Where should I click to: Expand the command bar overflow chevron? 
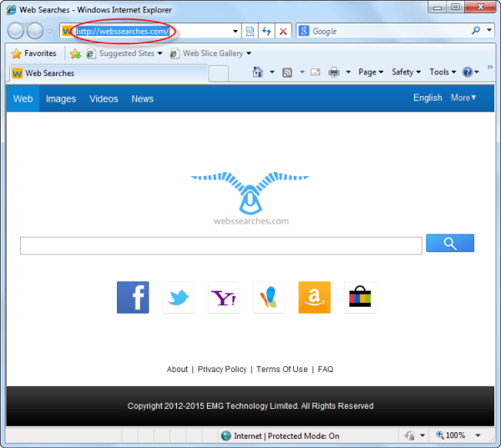490,67
